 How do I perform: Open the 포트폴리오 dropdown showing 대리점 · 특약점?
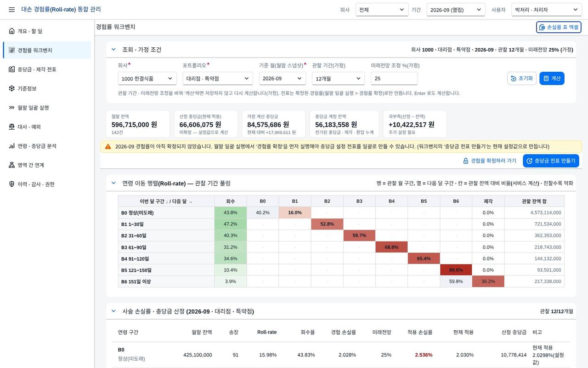(218, 79)
